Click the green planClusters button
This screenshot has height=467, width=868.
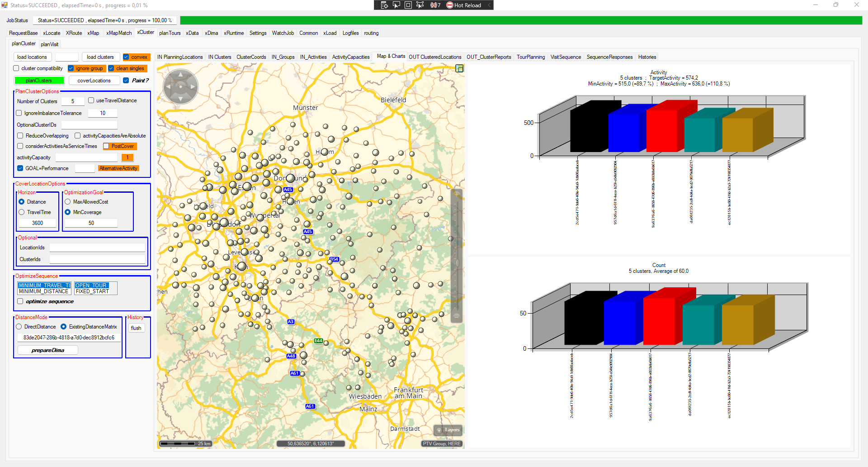(x=39, y=81)
